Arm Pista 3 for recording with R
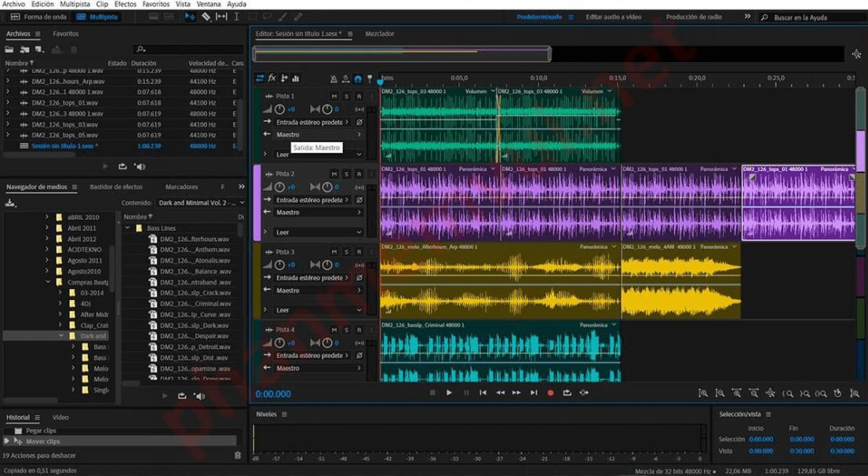 pyautogui.click(x=359, y=252)
